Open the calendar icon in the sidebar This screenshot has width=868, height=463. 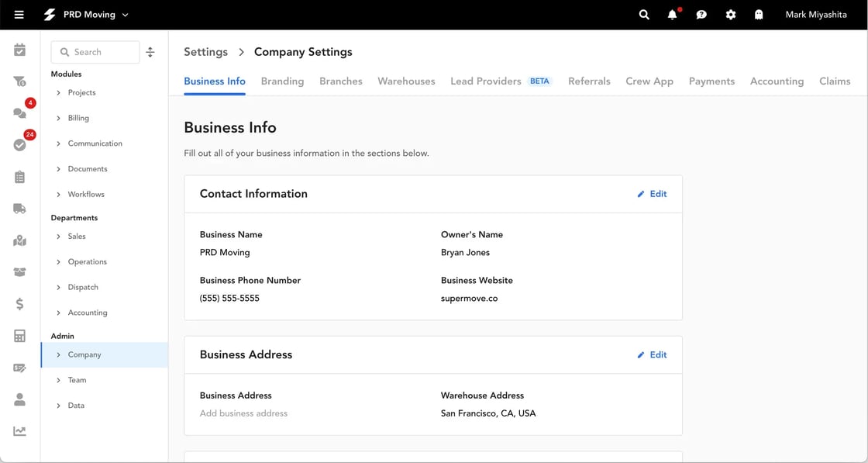click(x=19, y=49)
